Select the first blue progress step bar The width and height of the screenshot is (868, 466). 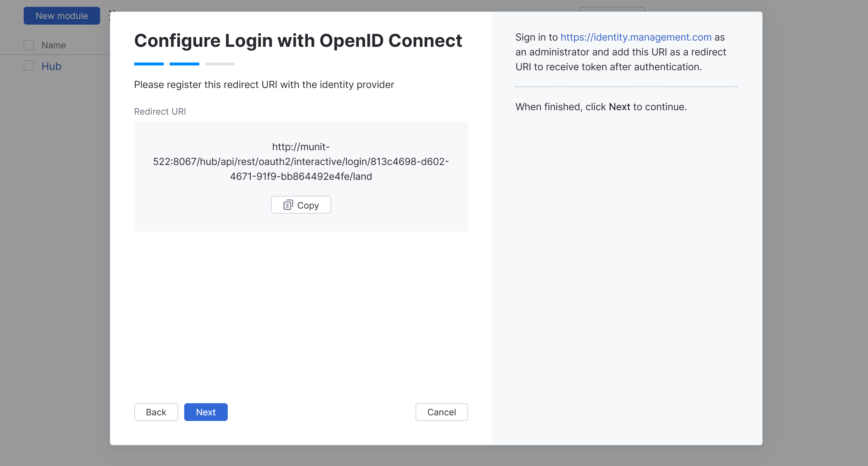pyautogui.click(x=149, y=64)
